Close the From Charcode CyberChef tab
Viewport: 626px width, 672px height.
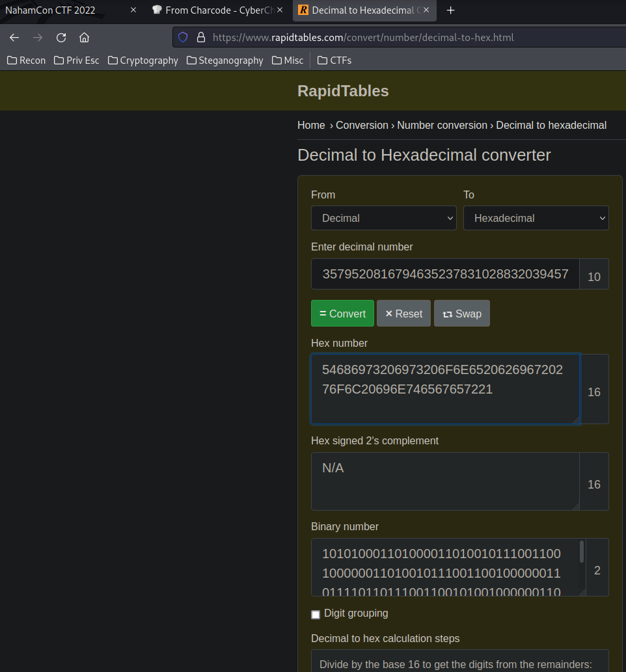tap(280, 10)
